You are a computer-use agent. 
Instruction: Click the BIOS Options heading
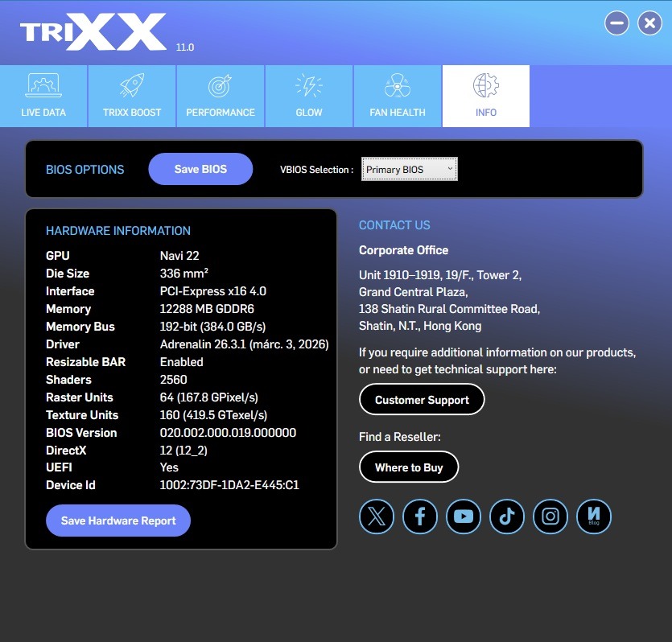click(x=85, y=170)
